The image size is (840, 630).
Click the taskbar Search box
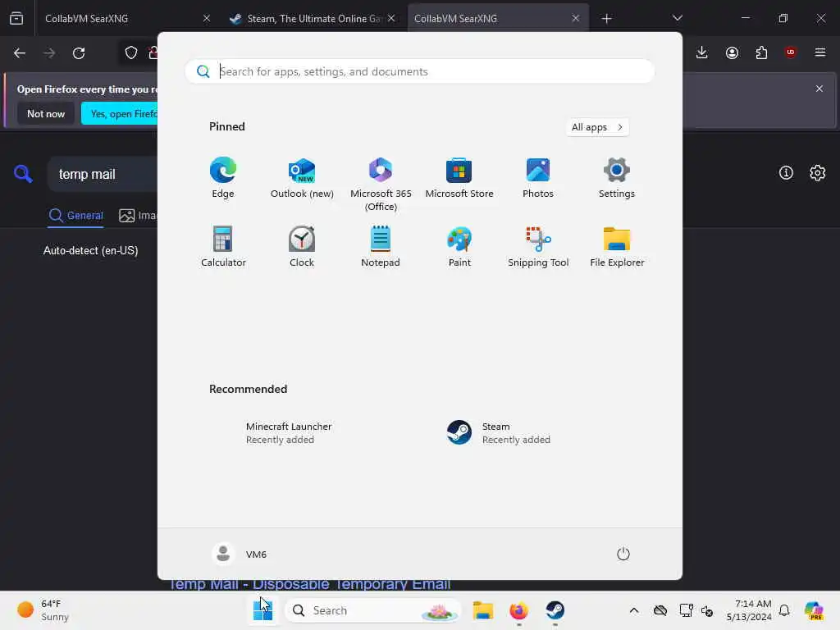tap(372, 610)
